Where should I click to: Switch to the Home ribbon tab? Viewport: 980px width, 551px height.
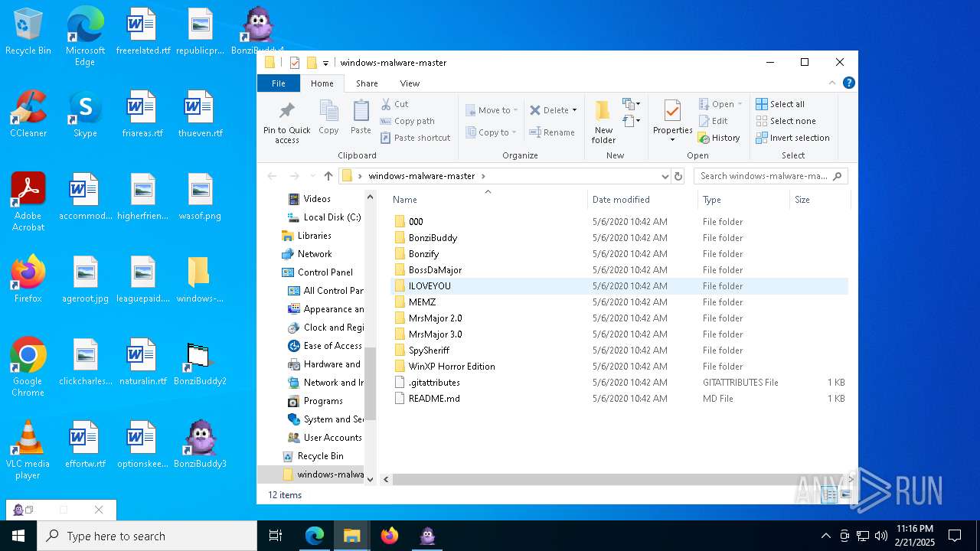(322, 83)
